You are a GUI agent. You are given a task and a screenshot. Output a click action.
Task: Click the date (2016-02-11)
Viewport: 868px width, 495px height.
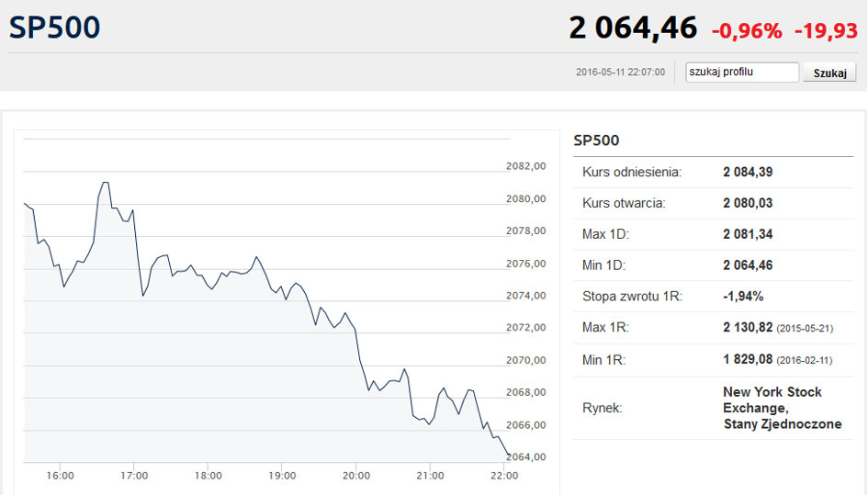tap(804, 360)
